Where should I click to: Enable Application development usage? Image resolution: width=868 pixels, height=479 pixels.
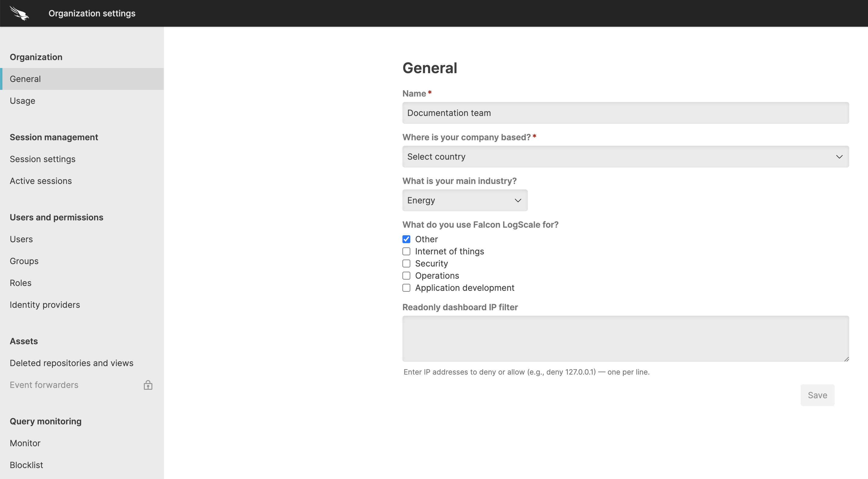tap(406, 287)
